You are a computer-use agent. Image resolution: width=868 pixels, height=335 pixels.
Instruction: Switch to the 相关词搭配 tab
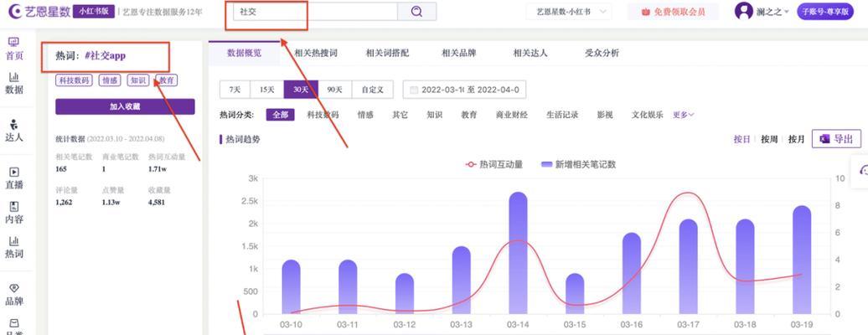(x=387, y=54)
